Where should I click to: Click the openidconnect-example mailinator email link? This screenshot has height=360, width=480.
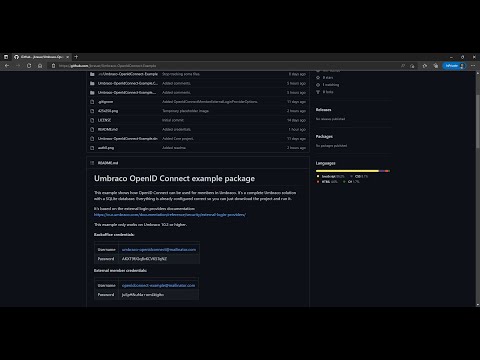click(x=158, y=285)
